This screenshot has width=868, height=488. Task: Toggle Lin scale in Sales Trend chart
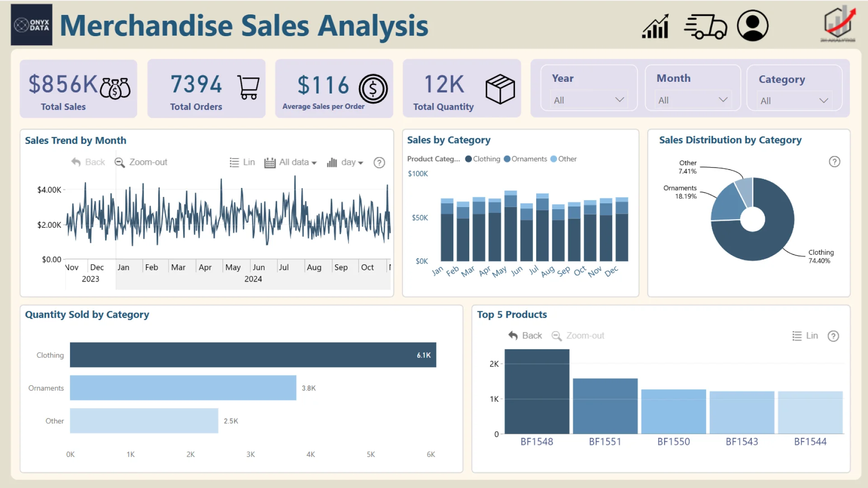(242, 162)
